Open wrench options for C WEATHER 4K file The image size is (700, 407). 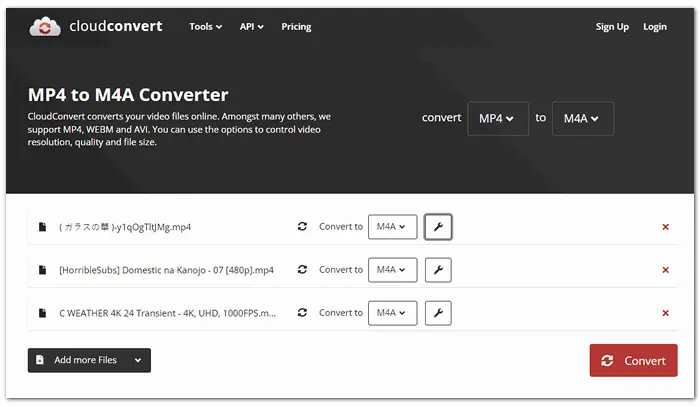(438, 313)
